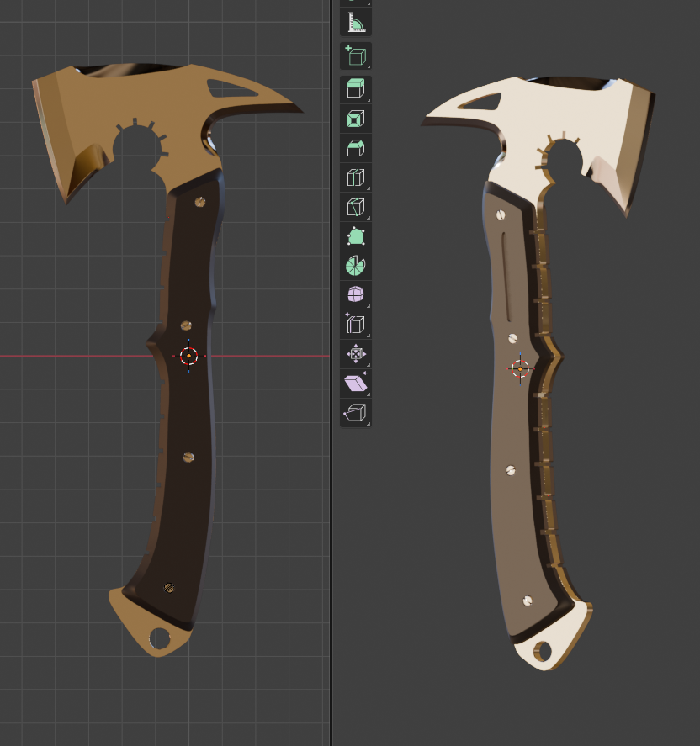The height and width of the screenshot is (746, 700).
Task: Choose the Smooth vertices tool
Action: coord(355,294)
